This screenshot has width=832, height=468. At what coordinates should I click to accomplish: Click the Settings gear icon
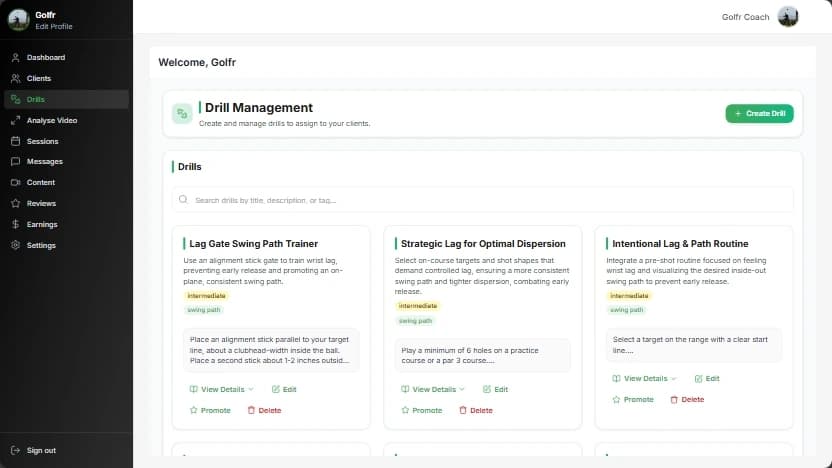[16, 246]
